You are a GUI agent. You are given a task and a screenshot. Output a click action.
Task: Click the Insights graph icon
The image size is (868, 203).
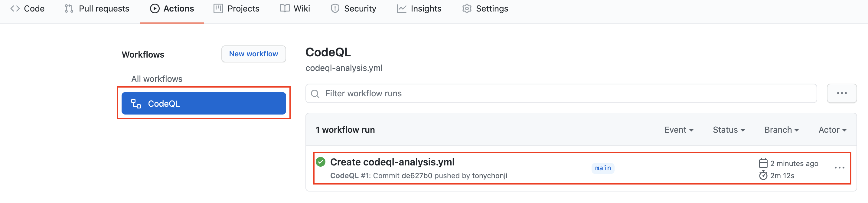401,9
